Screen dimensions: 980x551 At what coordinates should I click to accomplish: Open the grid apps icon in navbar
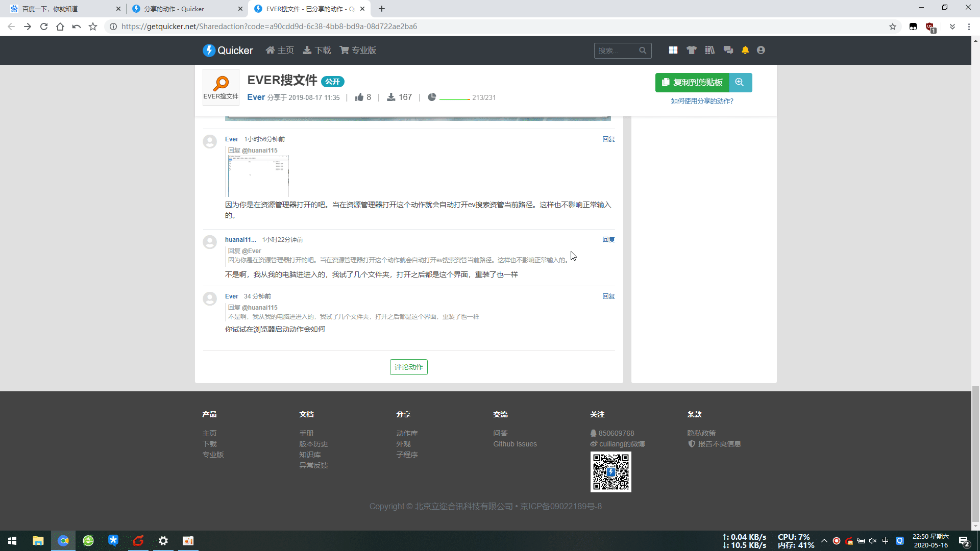(x=673, y=50)
